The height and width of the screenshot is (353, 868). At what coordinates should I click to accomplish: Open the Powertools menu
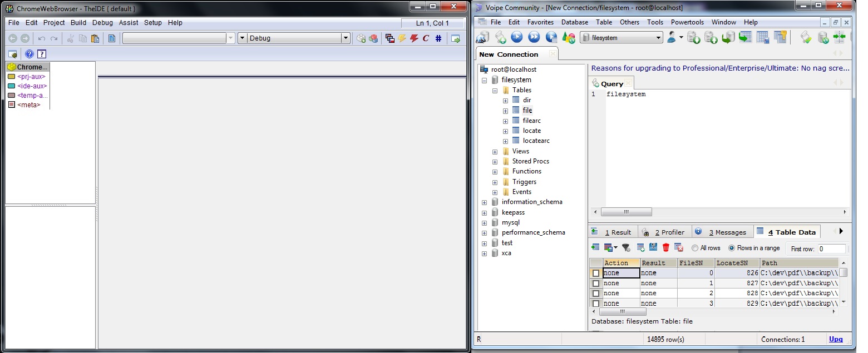pyautogui.click(x=687, y=22)
